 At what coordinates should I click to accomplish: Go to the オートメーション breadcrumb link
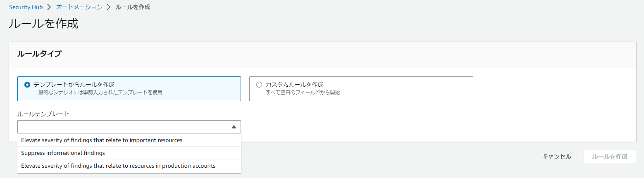pyautogui.click(x=79, y=7)
